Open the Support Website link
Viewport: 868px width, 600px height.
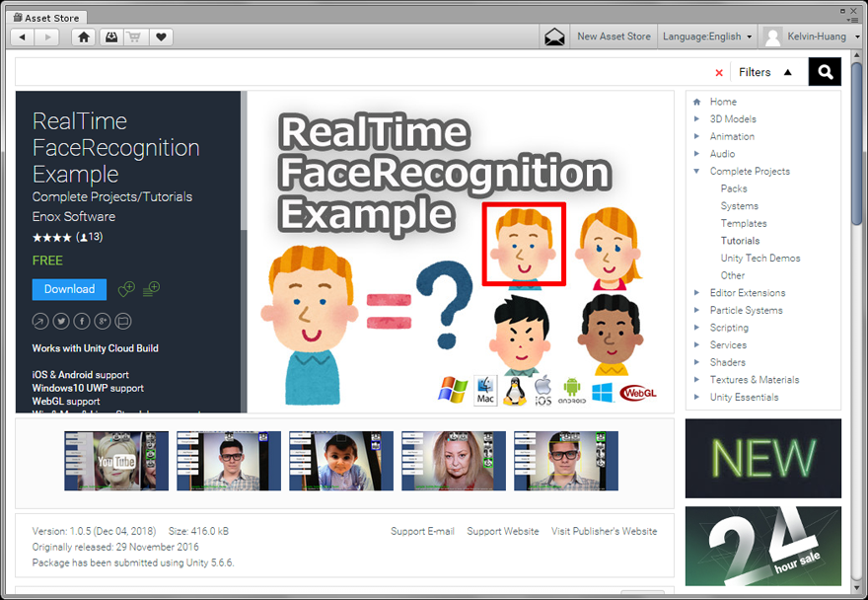click(503, 531)
